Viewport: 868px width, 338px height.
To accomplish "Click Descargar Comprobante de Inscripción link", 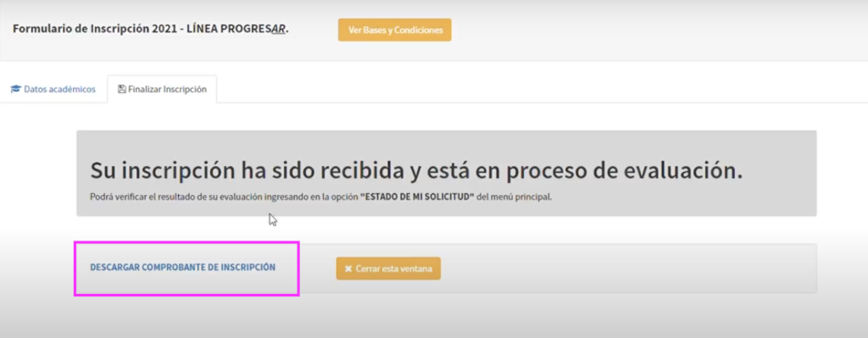I will point(183,267).
